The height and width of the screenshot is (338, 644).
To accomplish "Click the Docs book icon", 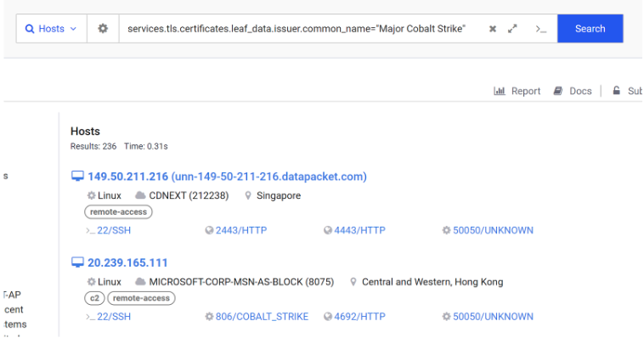I will pos(557,91).
